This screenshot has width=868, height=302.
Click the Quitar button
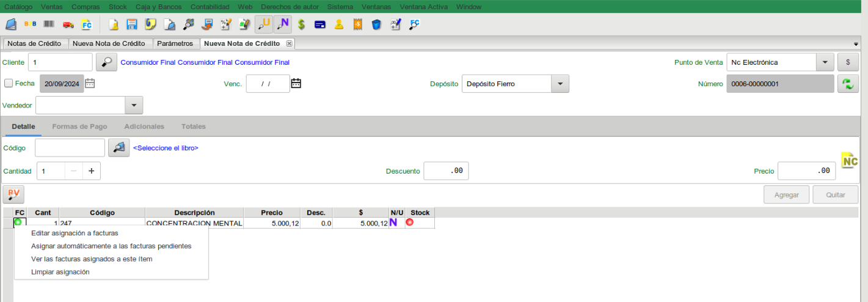coord(836,194)
